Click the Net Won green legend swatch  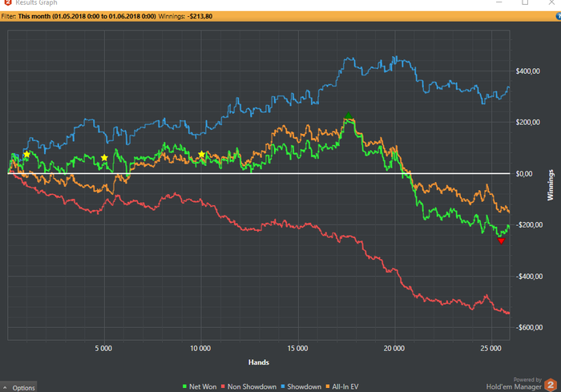point(184,386)
